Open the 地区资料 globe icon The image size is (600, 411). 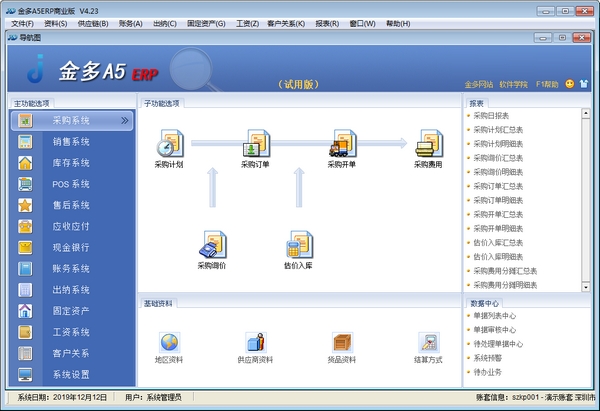coord(170,342)
